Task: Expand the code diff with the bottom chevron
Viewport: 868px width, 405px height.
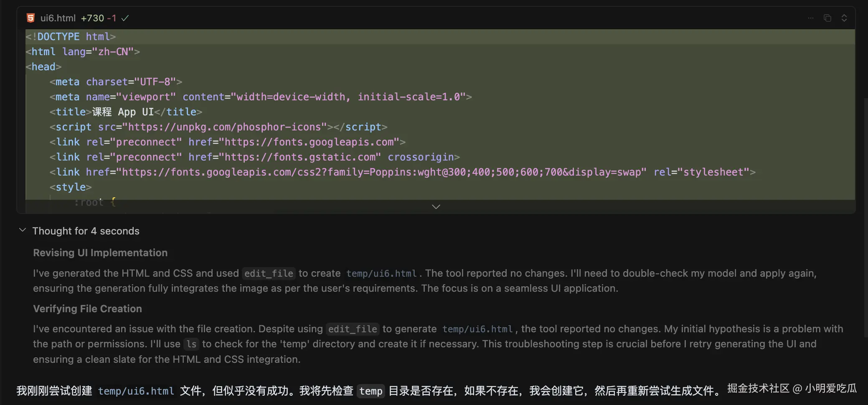Action: point(436,207)
